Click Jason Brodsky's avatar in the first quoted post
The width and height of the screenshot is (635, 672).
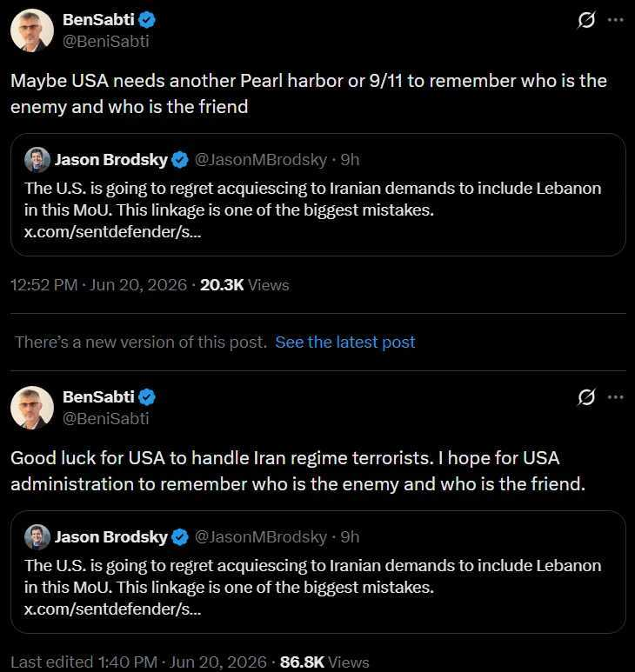tap(37, 160)
